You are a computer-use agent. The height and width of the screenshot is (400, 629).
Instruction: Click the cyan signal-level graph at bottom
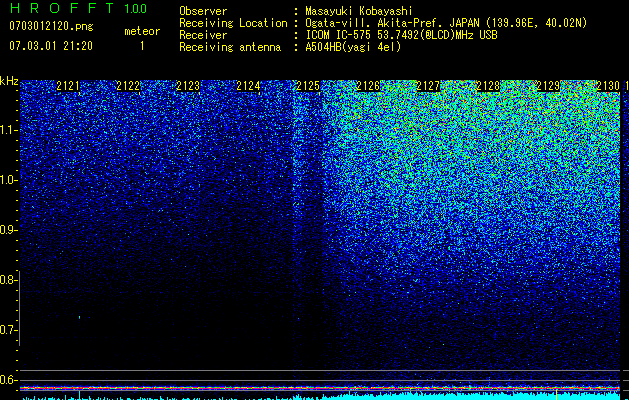coord(320,397)
